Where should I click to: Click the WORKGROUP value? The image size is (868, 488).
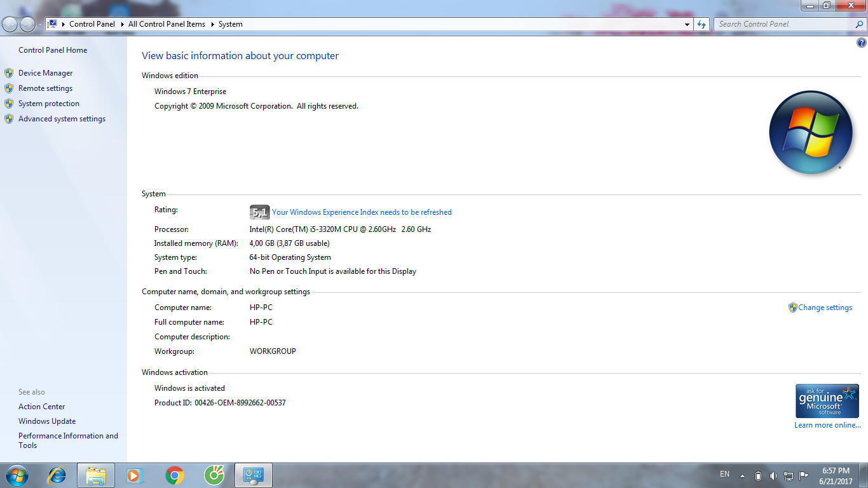[x=273, y=351]
